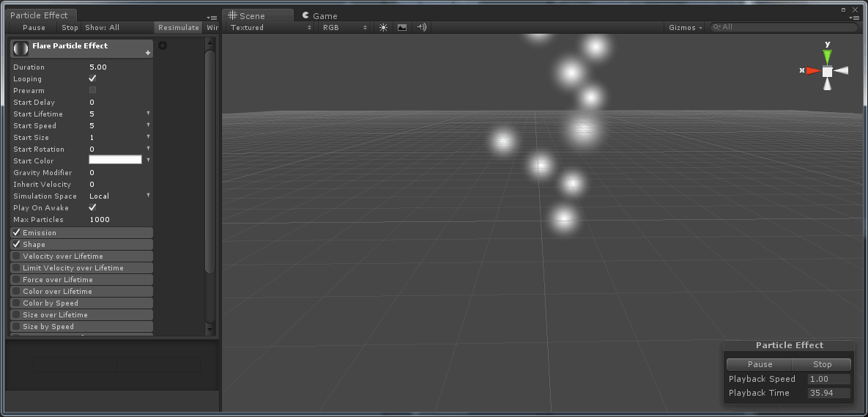Disable the Emission module checkbox
The height and width of the screenshot is (417, 868).
(16, 232)
